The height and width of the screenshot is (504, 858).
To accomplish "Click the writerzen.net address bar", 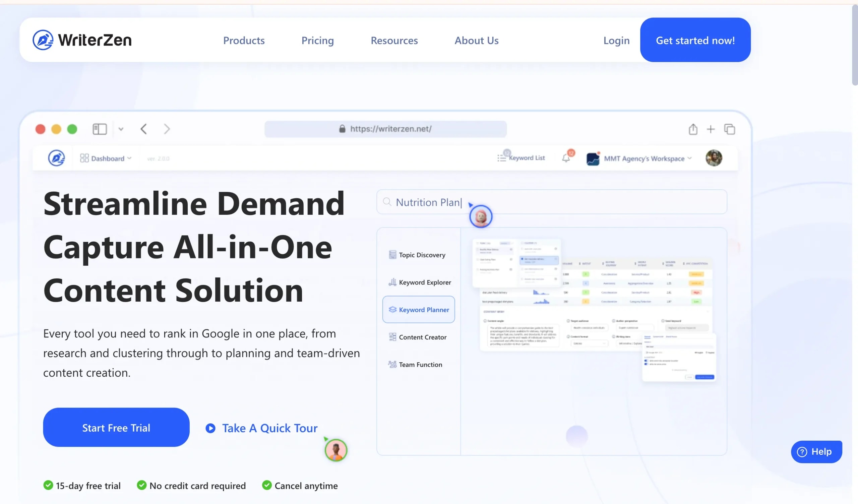I will (x=385, y=129).
